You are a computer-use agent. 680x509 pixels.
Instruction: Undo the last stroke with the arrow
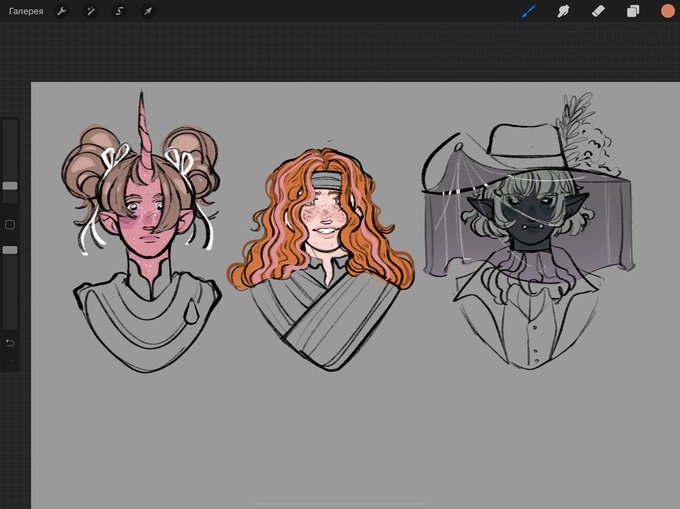[10, 343]
